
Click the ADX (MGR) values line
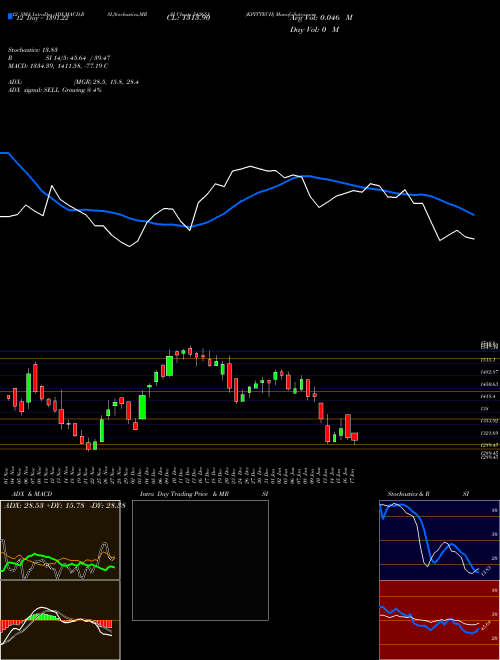click(x=73, y=82)
